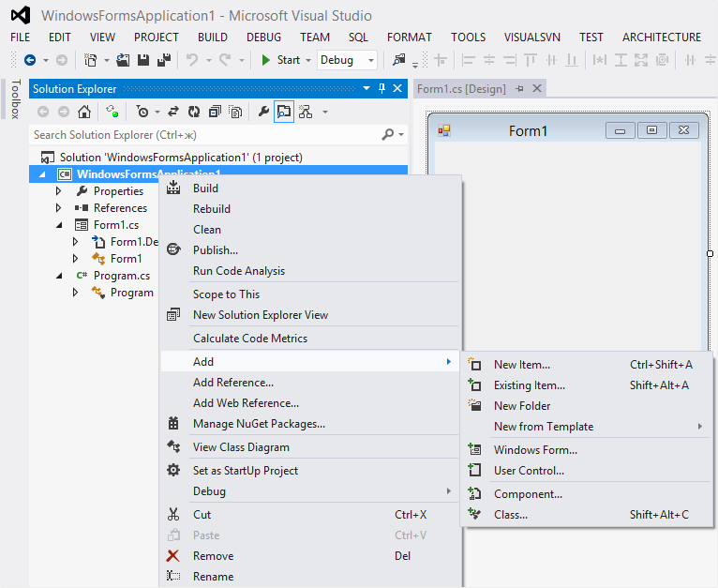The width and height of the screenshot is (718, 588).
Task: Open the collapsed Toolbox side panel
Action: coord(14,99)
